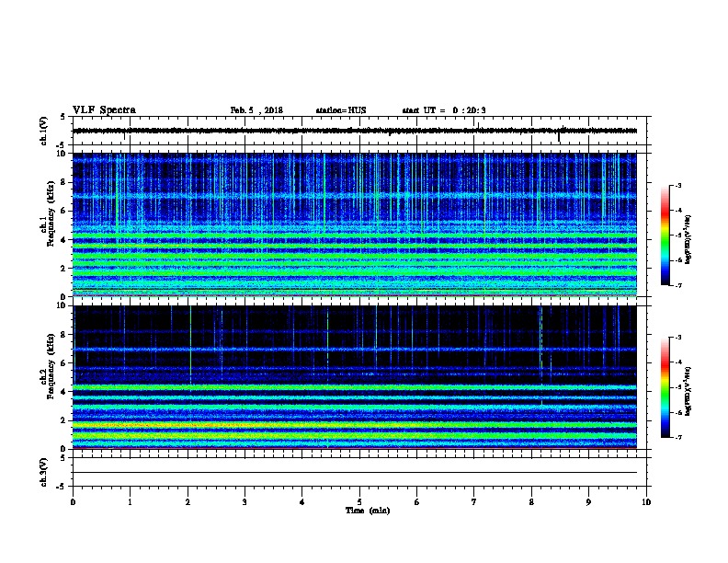Screen dimensions: 728x563
Task: Click the "VLF Spectra" plot title
Action: pos(104,110)
